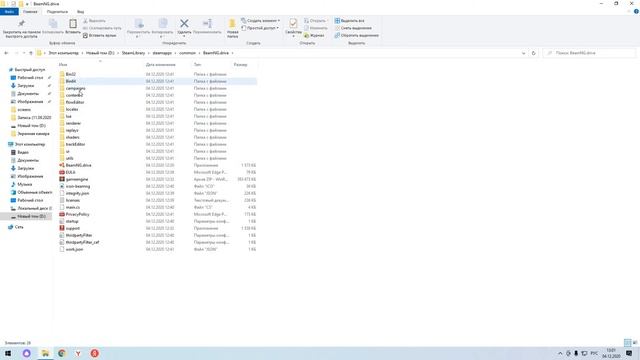Screen dimensions: 640x360
Task: Click SteamLibrary in the address breadcrumb
Action: (x=133, y=53)
